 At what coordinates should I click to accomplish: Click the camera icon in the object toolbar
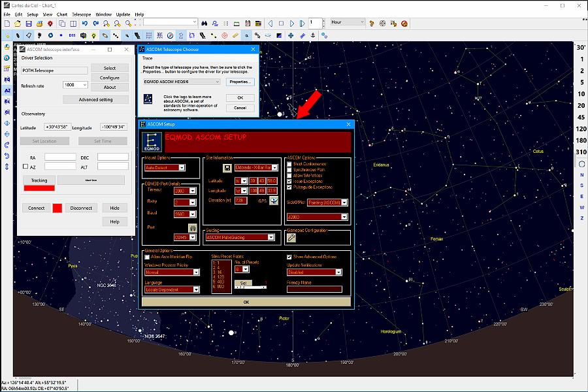83,36
